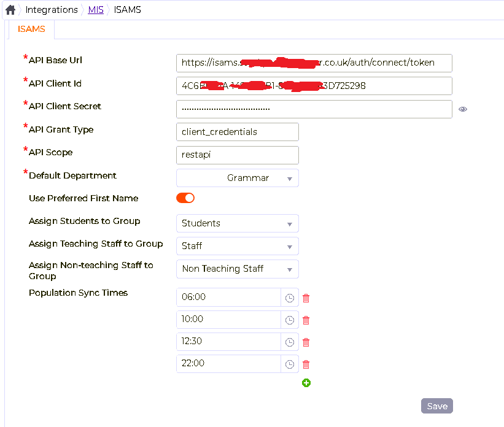Click the ISAMS breadcrumb text
This screenshot has height=427, width=504.
127,10
